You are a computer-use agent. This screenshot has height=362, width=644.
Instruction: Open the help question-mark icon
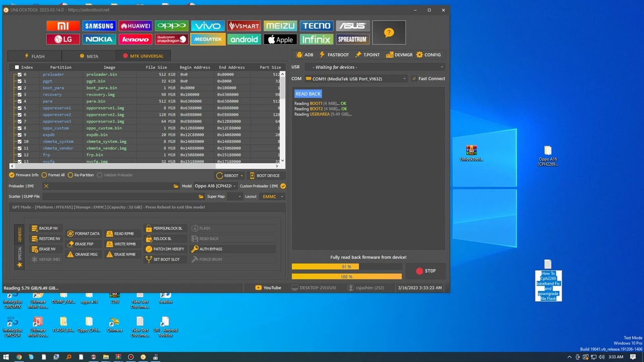click(389, 33)
